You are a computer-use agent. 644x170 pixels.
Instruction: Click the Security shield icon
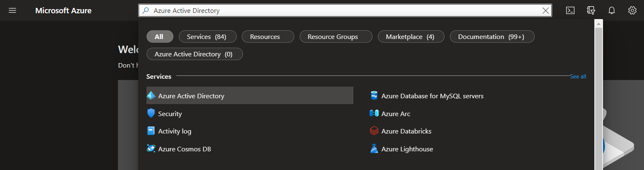tap(151, 113)
